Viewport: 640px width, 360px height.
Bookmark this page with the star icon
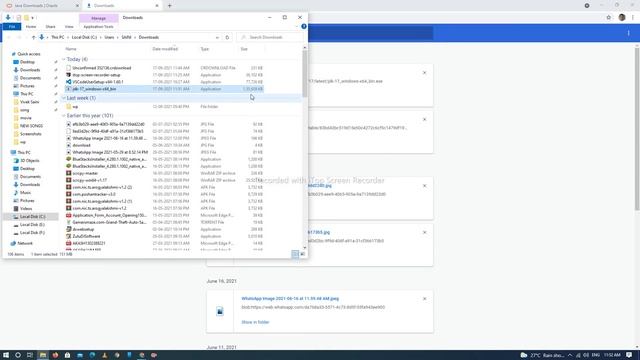pyautogui.click(x=608, y=18)
